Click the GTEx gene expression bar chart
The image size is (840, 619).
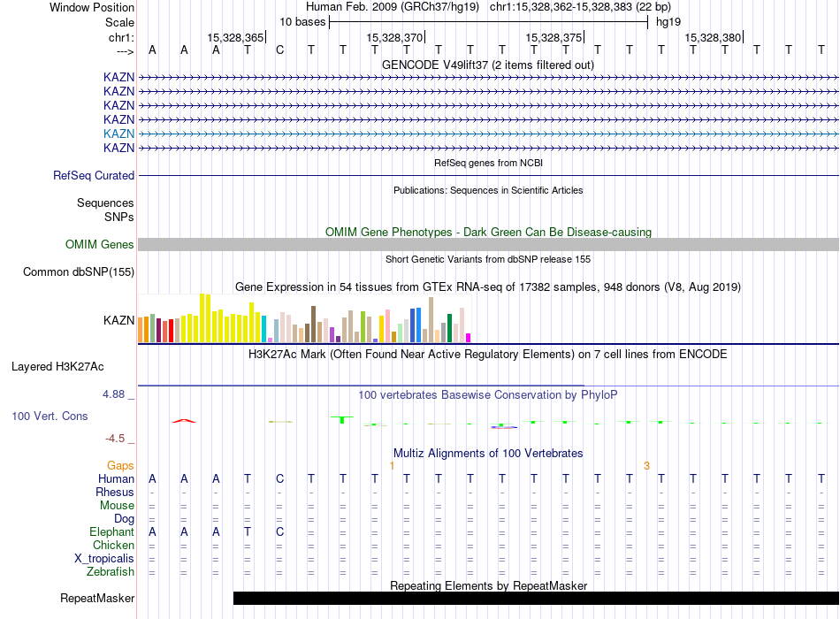point(304,320)
